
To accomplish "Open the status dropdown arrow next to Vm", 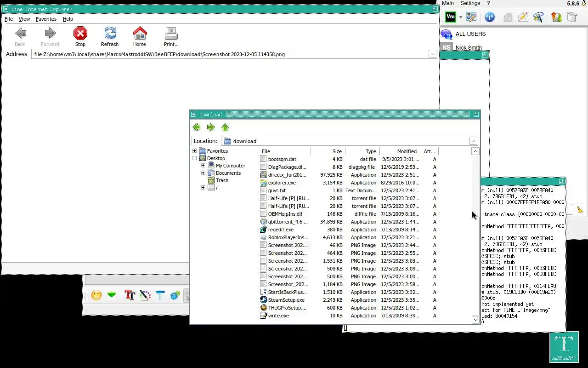I will pyautogui.click(x=460, y=17).
